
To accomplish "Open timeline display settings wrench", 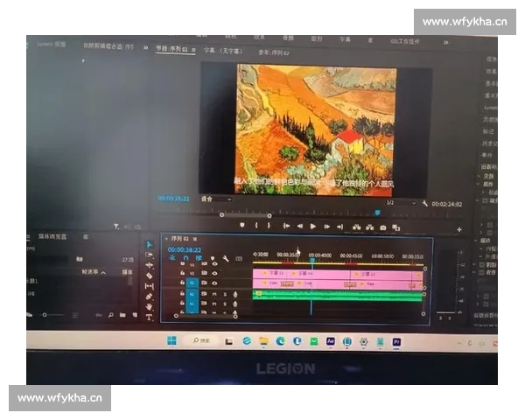I will click(226, 259).
